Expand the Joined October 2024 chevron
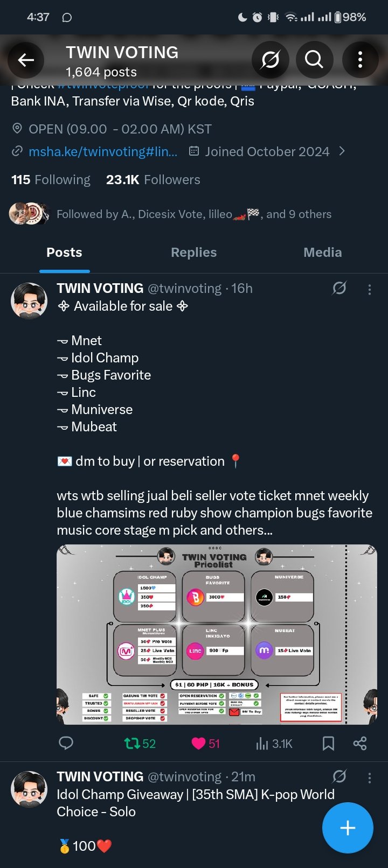The height and width of the screenshot is (868, 388). click(x=342, y=151)
